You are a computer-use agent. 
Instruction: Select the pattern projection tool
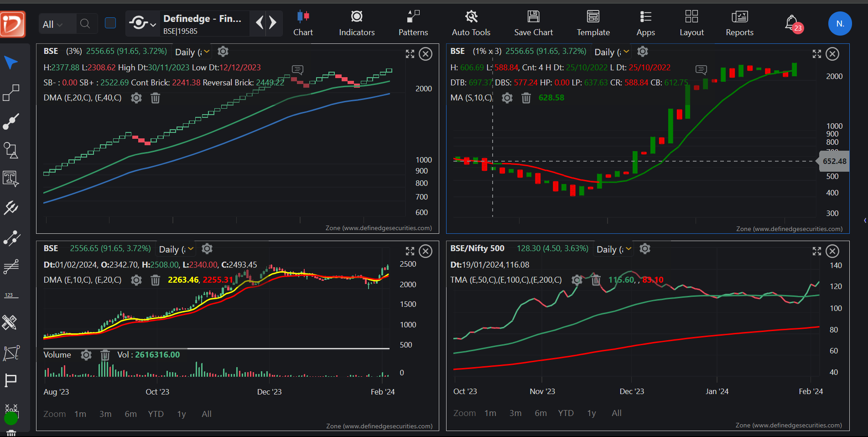click(11, 353)
